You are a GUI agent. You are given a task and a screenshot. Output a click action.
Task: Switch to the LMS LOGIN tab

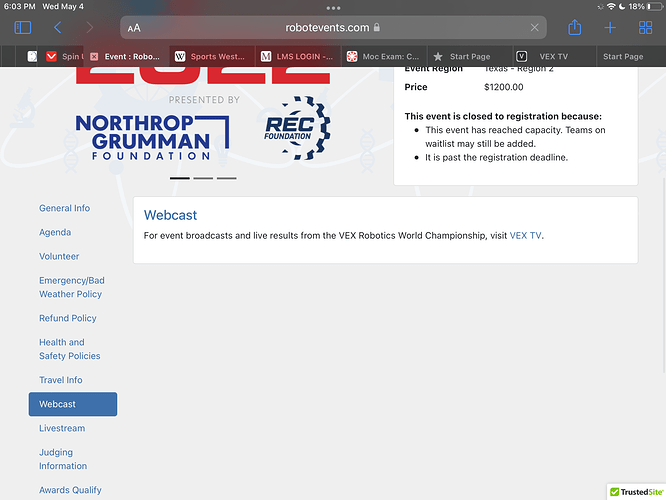pyautogui.click(x=298, y=56)
